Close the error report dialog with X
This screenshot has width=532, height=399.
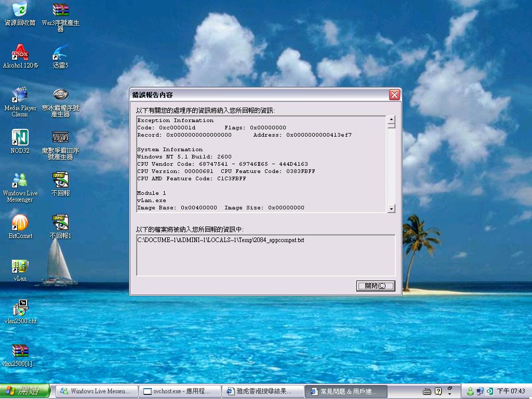394,95
